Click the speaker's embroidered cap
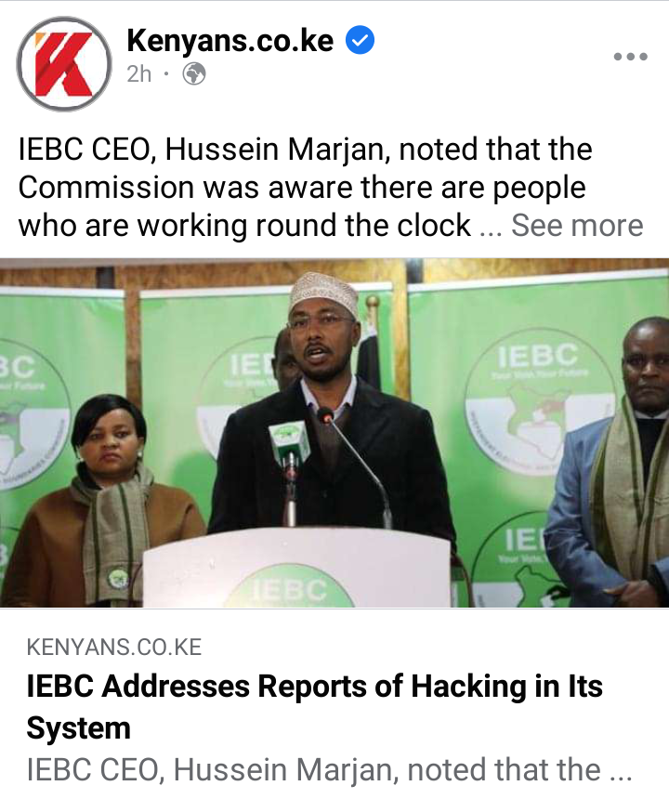669x812 pixels. [x=323, y=290]
